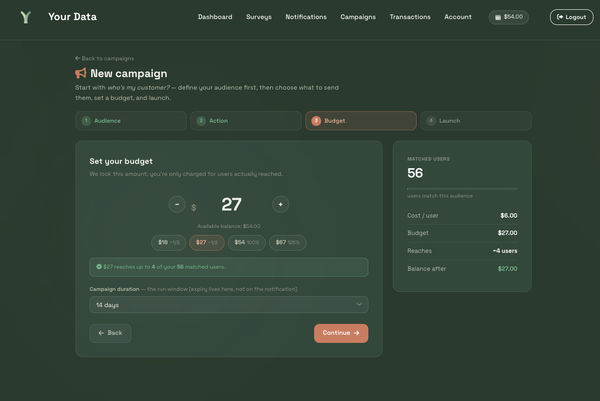600x401 pixels.
Task: Click the matched users progress bar
Action: point(462,189)
